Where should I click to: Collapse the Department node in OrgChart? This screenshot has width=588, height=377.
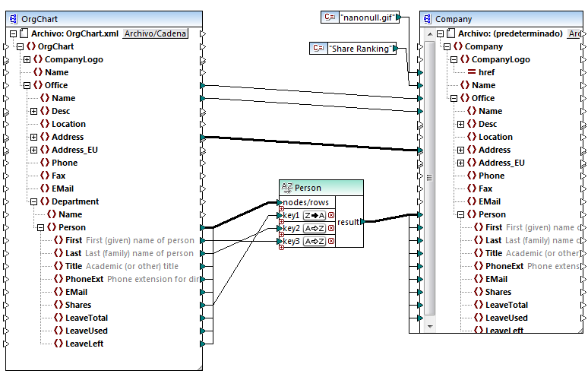34,201
